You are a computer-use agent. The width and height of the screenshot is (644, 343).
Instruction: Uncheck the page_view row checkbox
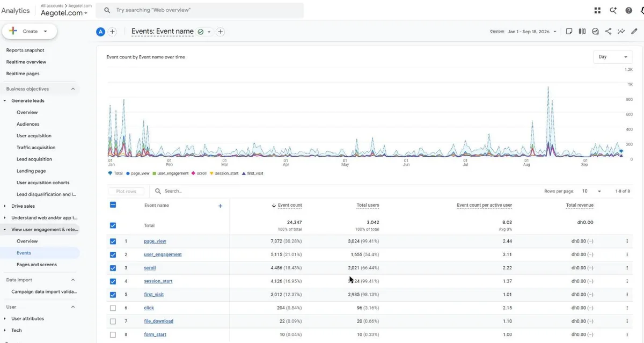[113, 241]
